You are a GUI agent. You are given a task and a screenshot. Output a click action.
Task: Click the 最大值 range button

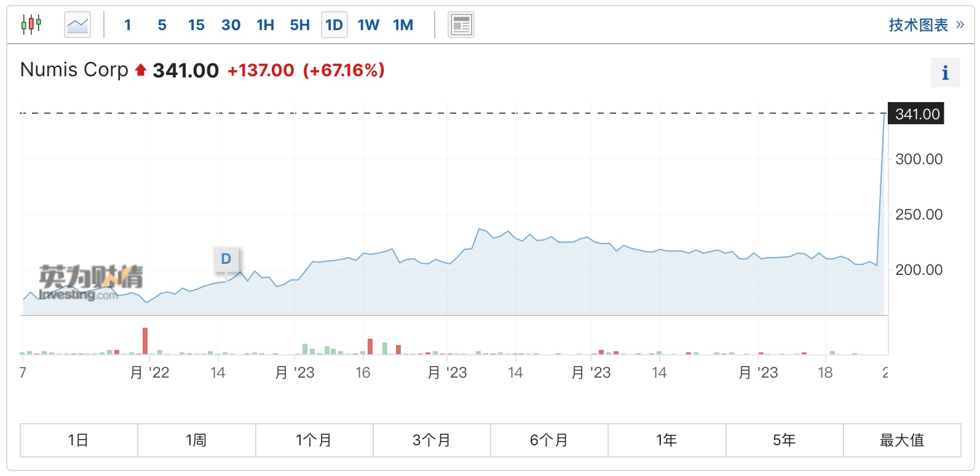point(902,440)
